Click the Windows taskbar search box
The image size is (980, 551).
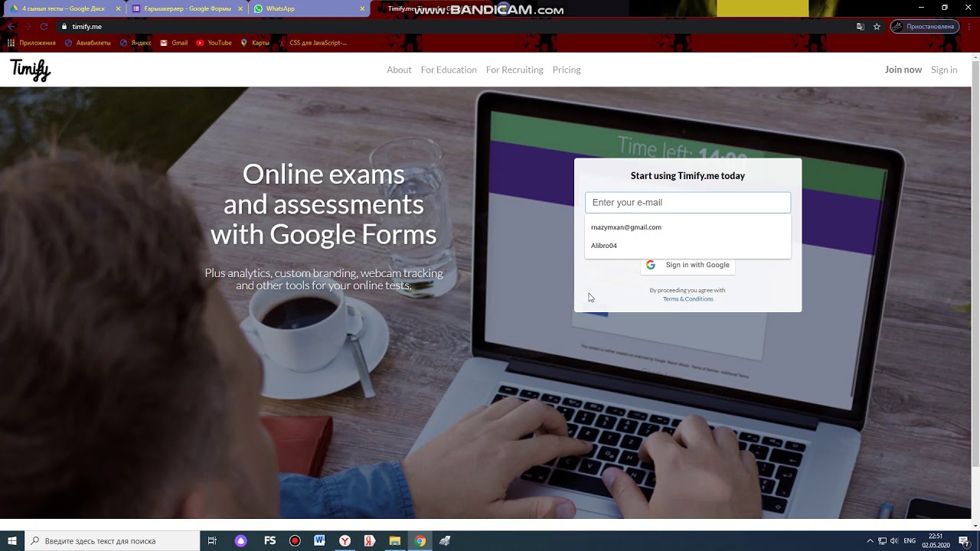pyautogui.click(x=112, y=541)
